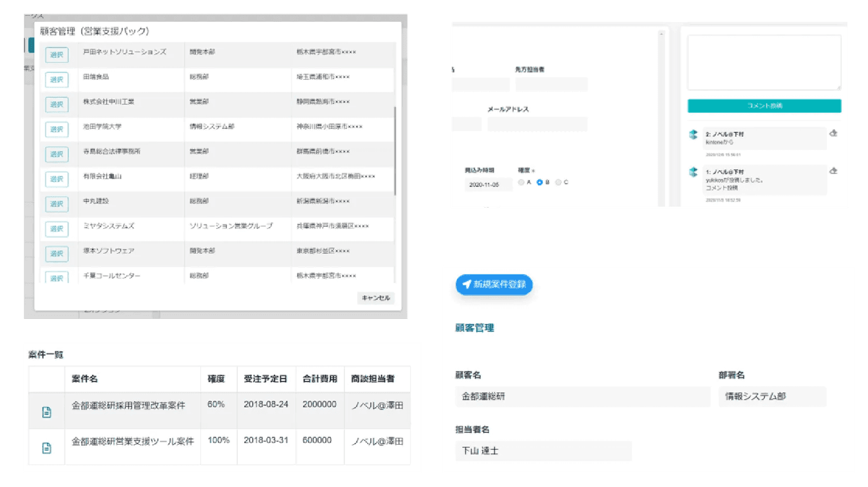Click avatar icon of comment 2: ノベル@下村

point(693,134)
